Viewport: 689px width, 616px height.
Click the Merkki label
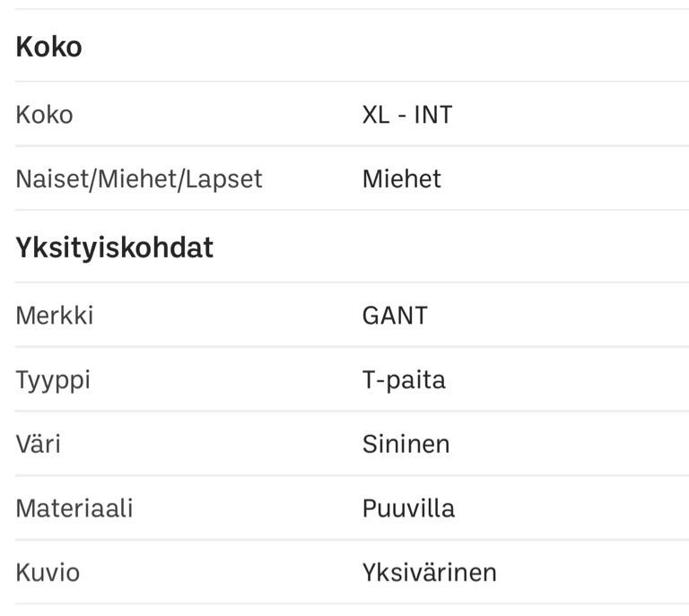click(54, 316)
